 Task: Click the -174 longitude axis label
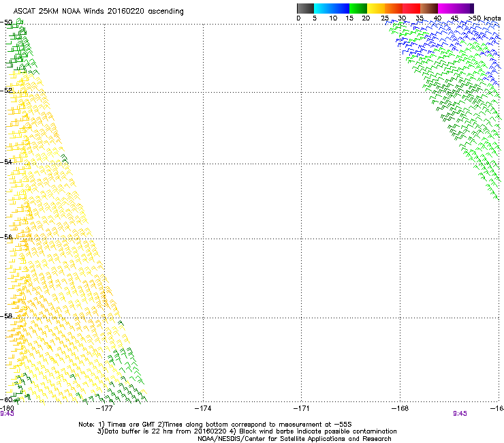click(x=203, y=408)
